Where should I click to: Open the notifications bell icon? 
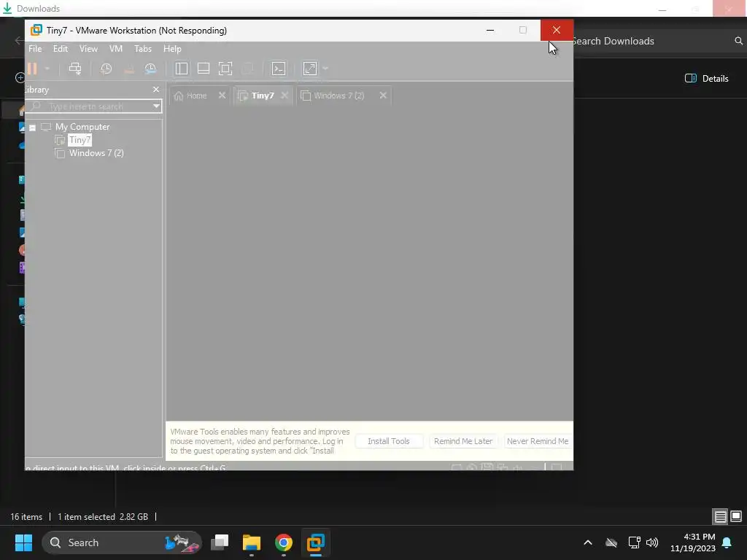727,542
